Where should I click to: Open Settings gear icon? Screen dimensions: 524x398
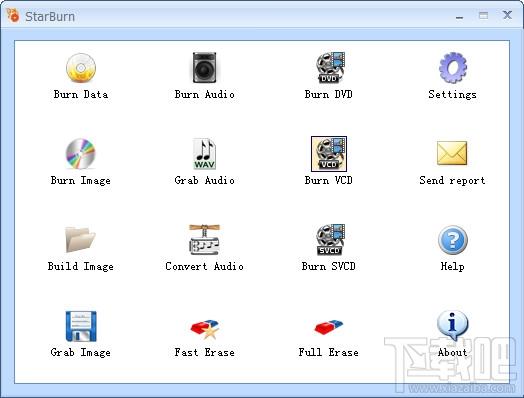tap(452, 68)
